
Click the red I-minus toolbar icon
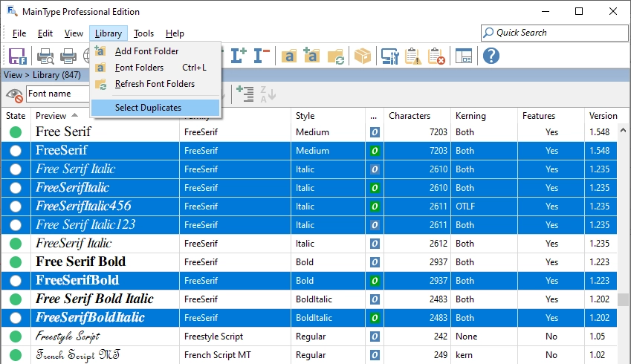(262, 56)
